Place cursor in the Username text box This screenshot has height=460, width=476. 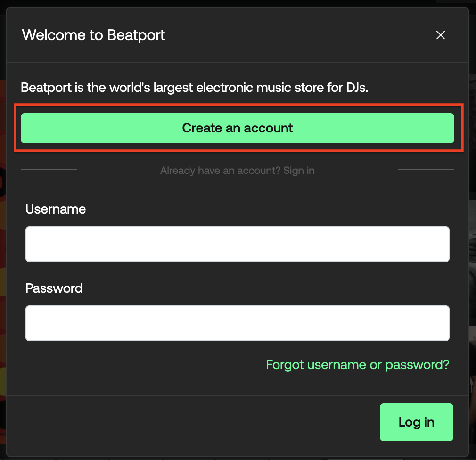[238, 244]
